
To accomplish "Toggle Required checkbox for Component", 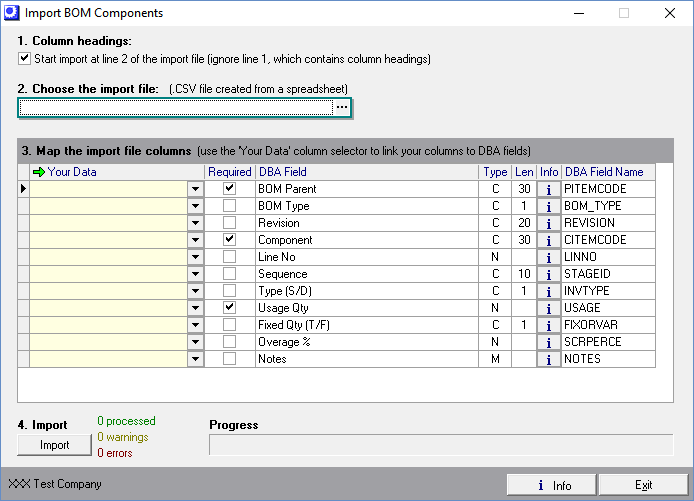I will (229, 239).
